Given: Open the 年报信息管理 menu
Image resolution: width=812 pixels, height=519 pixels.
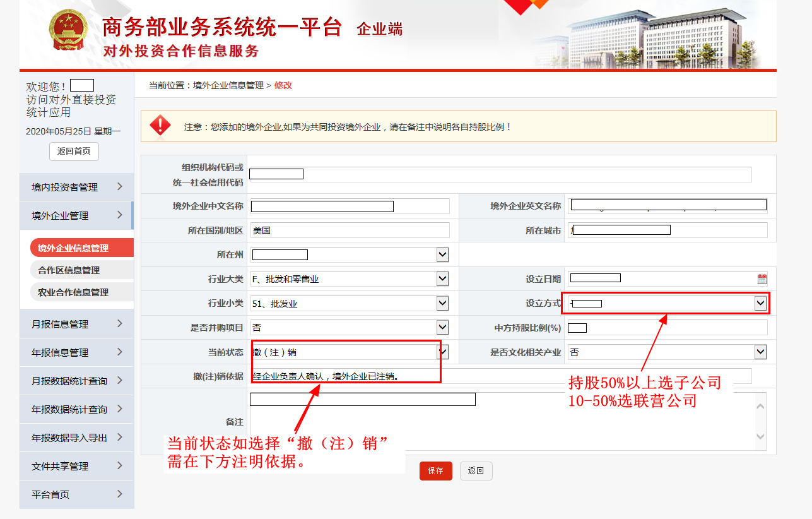Looking at the screenshot, I should click(76, 352).
